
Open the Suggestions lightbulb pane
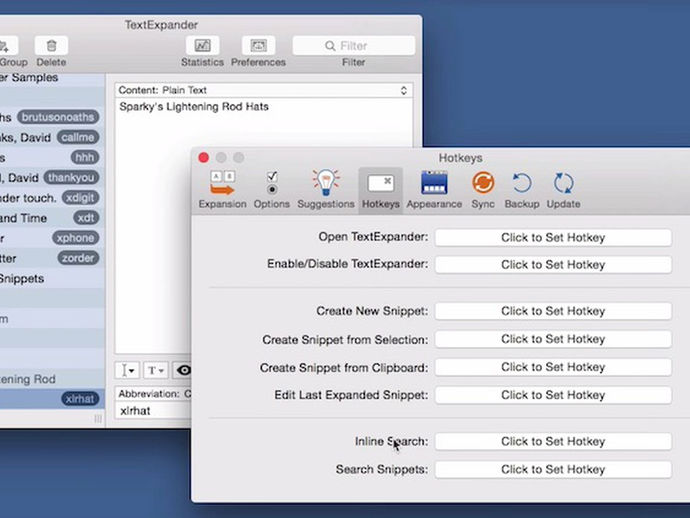coord(326,189)
